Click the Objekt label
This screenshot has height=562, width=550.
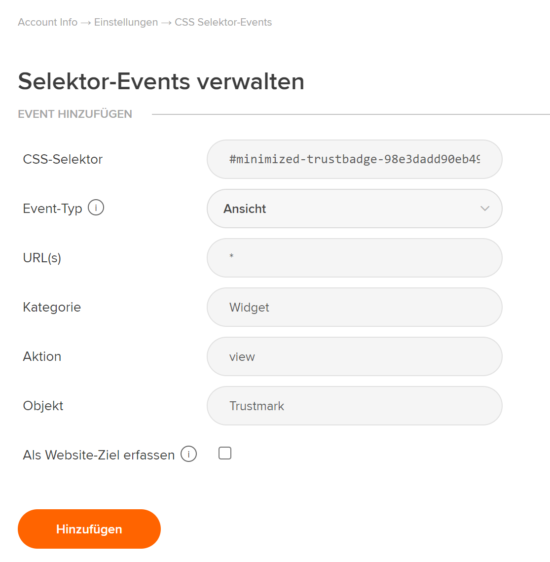point(43,406)
